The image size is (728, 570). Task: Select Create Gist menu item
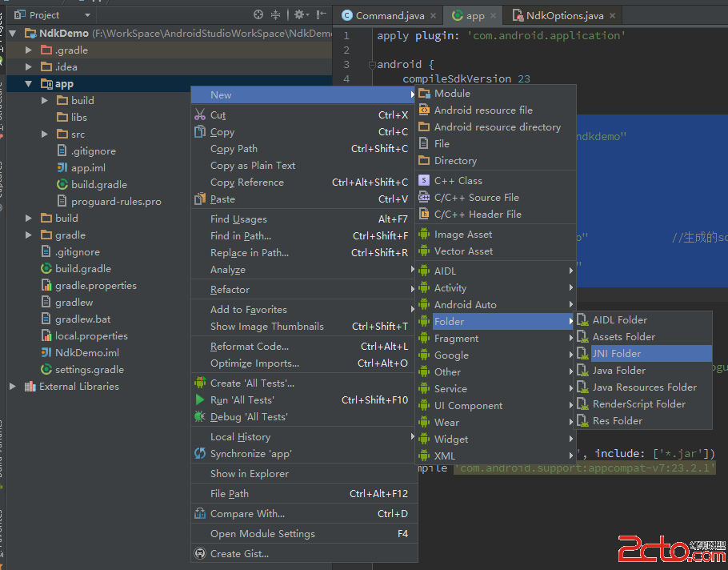(239, 554)
